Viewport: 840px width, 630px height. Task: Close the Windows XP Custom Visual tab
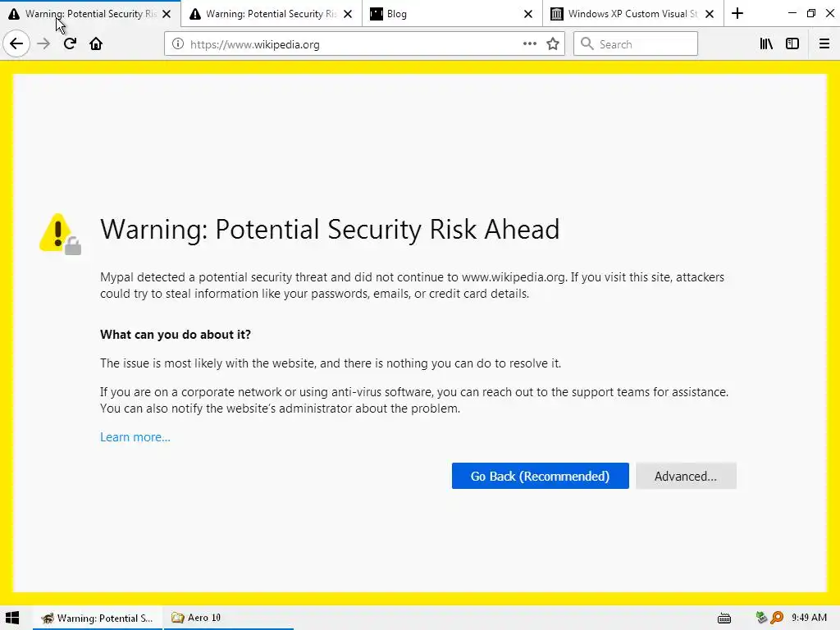710,14
